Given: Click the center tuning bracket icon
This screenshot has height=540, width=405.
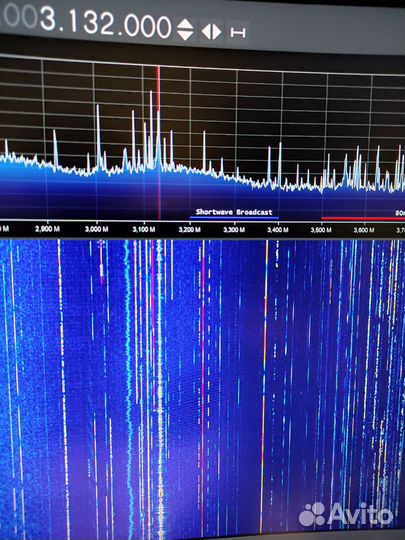Looking at the screenshot, I should click(x=238, y=33).
